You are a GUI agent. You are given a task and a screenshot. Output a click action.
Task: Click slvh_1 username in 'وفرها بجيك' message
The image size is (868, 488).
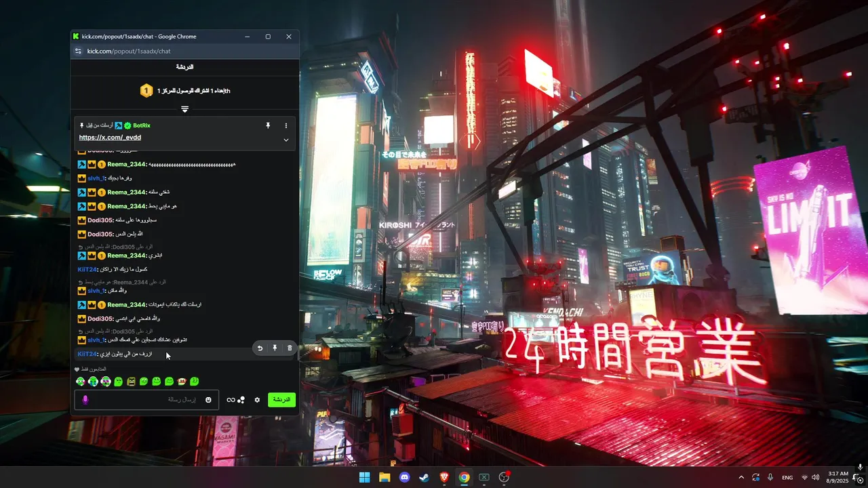point(97,178)
